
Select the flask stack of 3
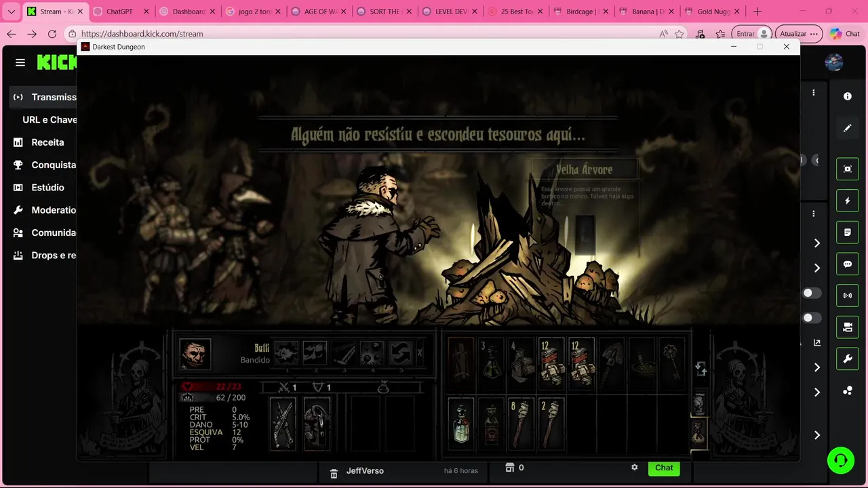(x=492, y=363)
